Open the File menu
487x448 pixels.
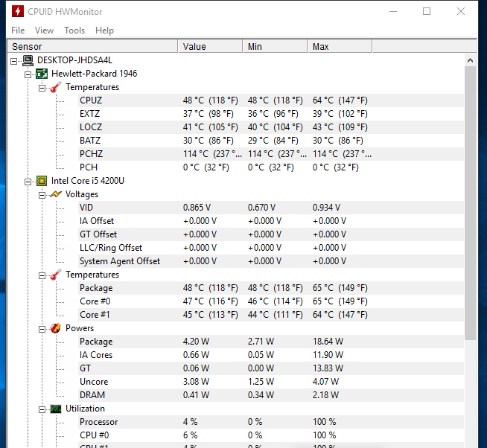tap(18, 31)
